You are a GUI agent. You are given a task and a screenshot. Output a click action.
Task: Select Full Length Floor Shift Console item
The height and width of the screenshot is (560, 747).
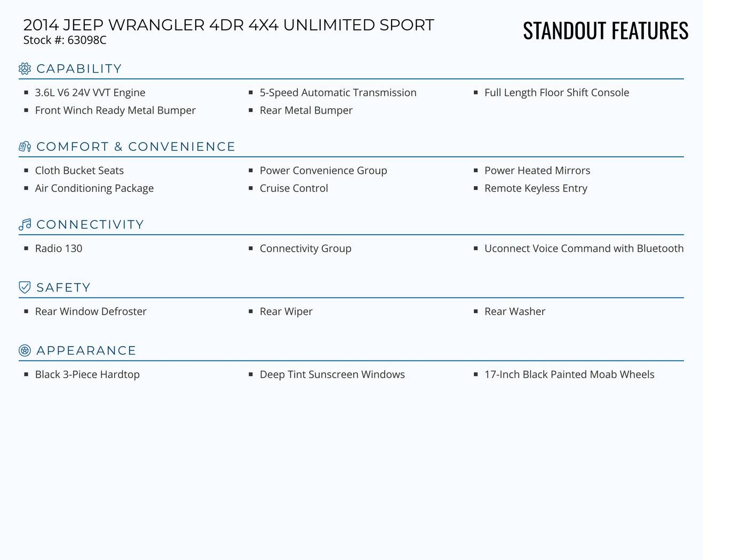coord(557,93)
